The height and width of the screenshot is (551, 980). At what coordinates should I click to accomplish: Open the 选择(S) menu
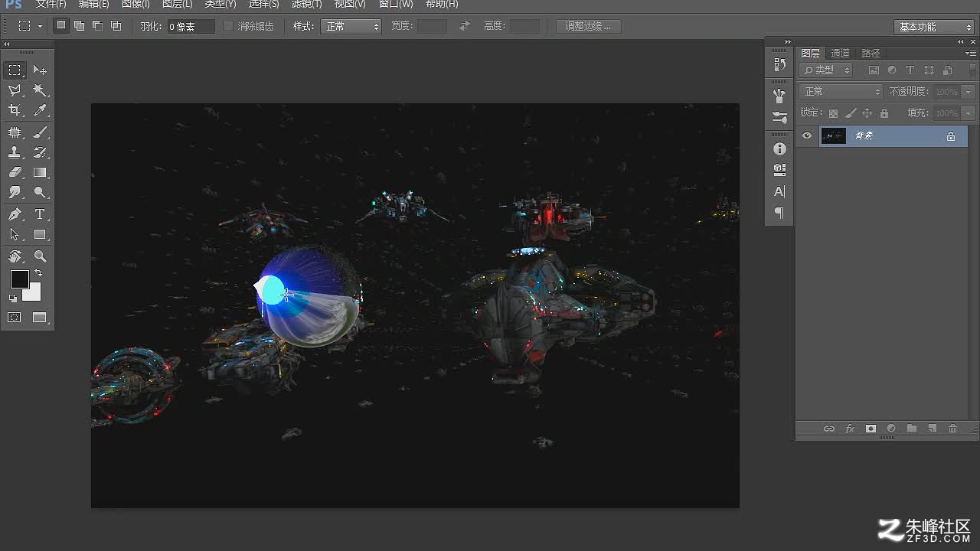point(263,4)
